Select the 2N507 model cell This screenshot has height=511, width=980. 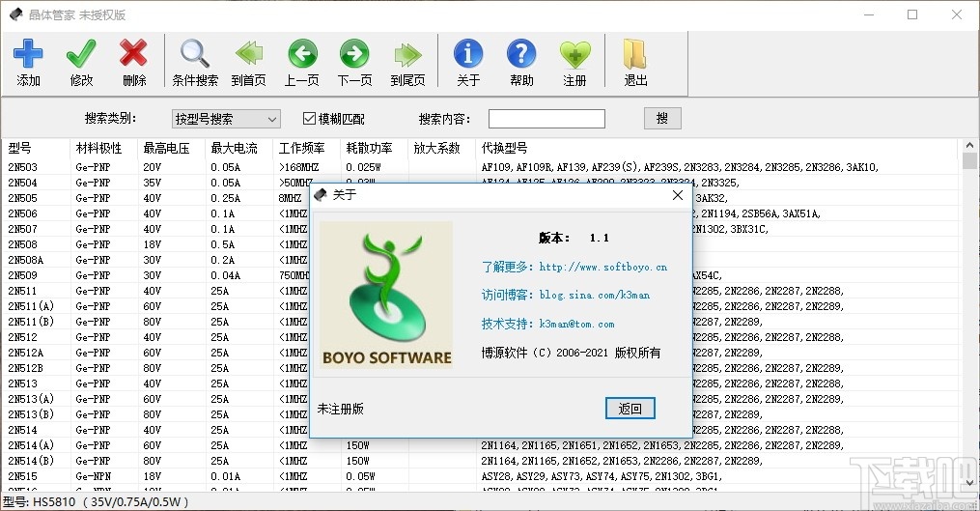point(22,229)
